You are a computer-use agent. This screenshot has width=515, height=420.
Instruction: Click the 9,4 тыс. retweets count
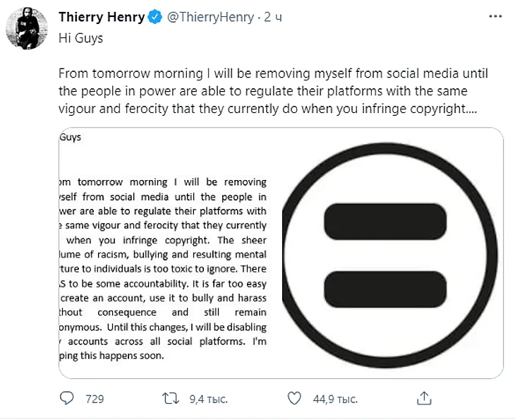click(x=207, y=400)
